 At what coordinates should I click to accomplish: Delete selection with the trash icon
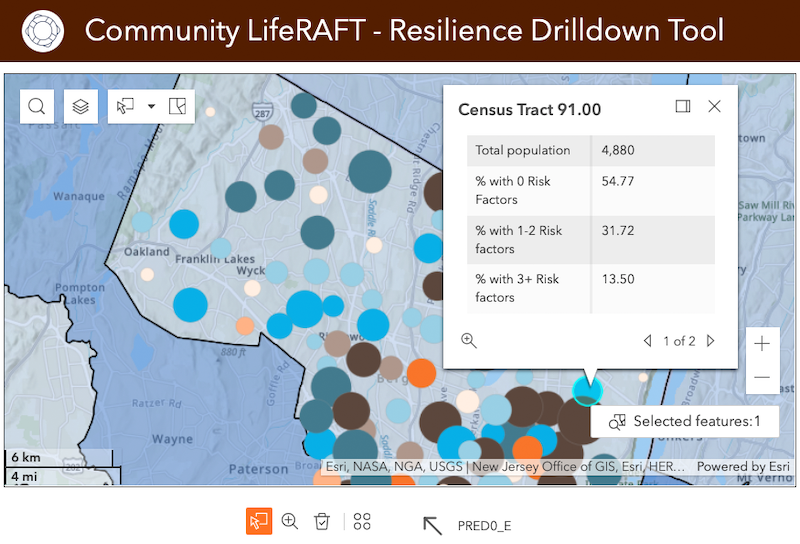[x=321, y=521]
